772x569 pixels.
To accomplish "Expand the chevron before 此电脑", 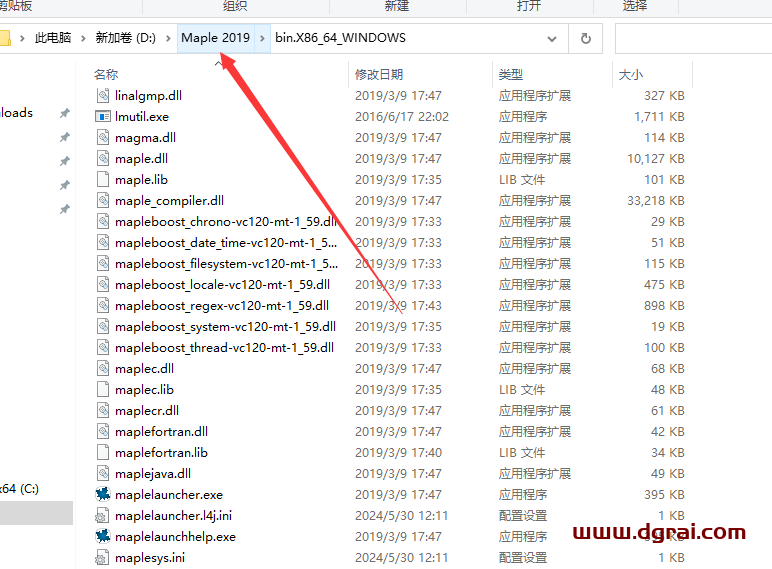I will 22,38.
